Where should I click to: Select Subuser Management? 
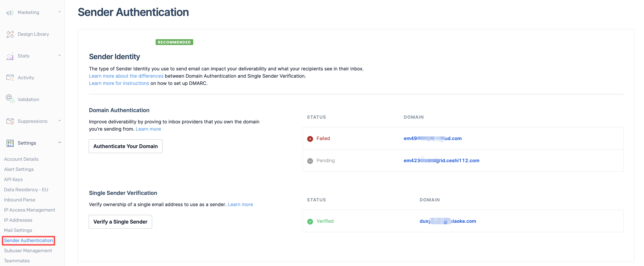click(x=28, y=251)
